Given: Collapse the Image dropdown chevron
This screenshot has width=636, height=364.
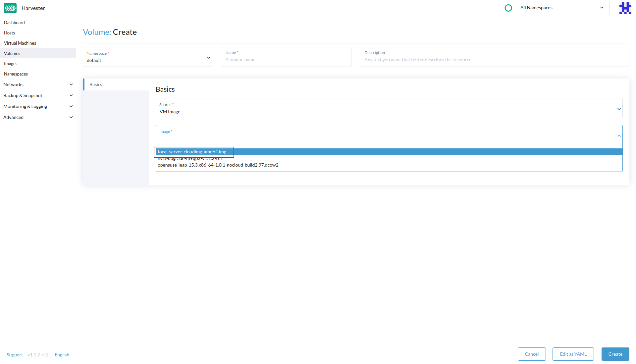Looking at the screenshot, I should pyautogui.click(x=619, y=136).
